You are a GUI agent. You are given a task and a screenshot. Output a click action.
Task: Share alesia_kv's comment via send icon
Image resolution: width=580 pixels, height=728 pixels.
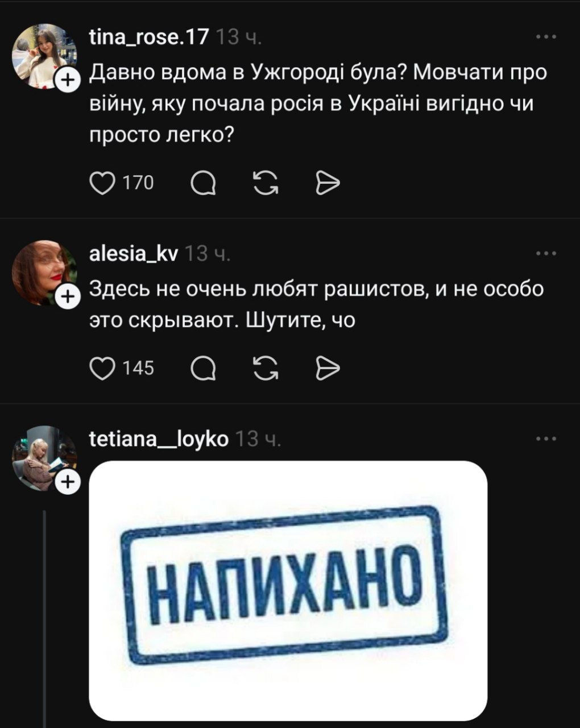click(x=328, y=369)
